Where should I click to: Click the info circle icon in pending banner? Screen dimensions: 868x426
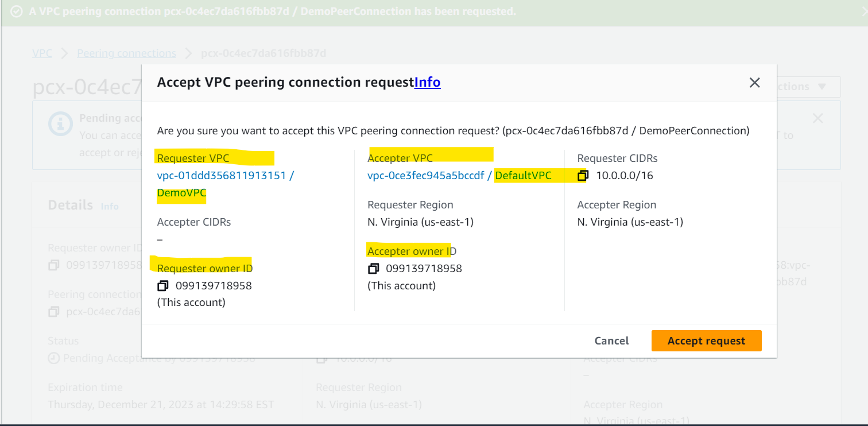pos(60,124)
